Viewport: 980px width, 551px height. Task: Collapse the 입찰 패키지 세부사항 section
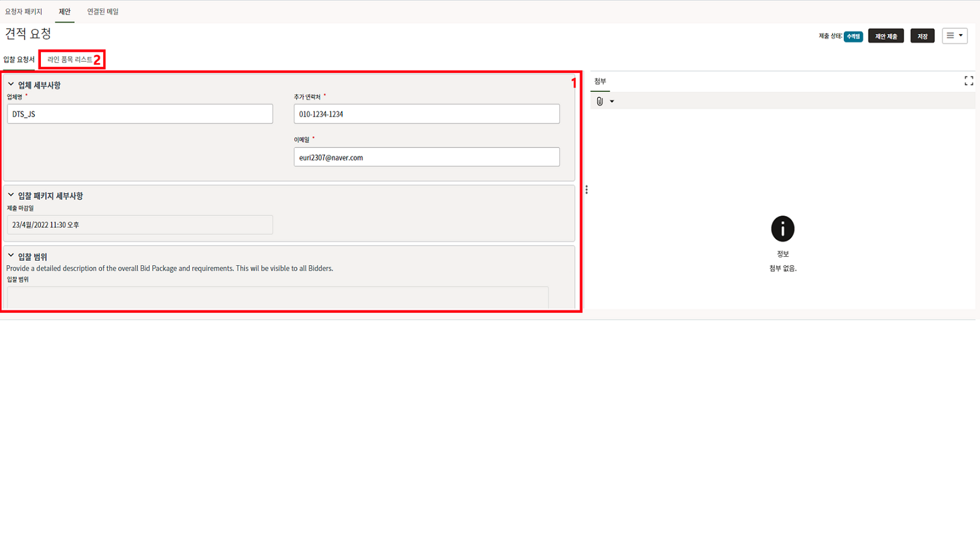click(11, 195)
